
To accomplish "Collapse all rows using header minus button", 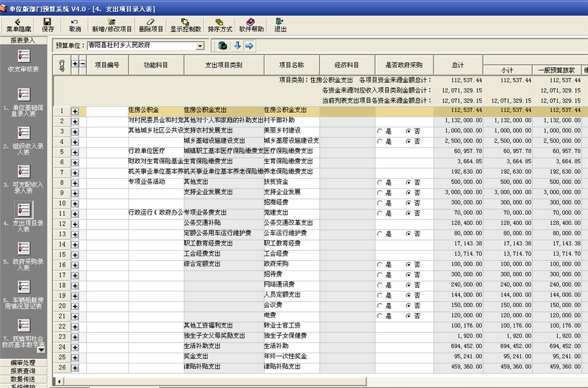I will (82, 64).
